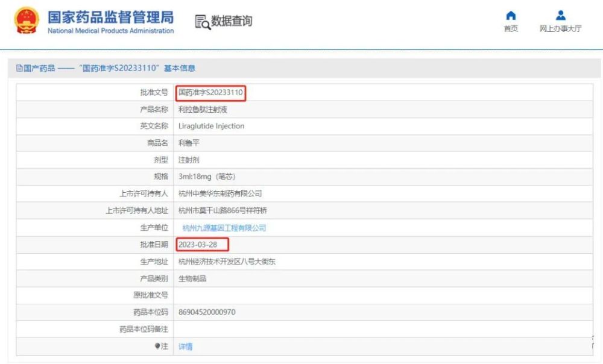Select trade name 利鲁平
The height and width of the screenshot is (364, 603).
(x=189, y=143)
